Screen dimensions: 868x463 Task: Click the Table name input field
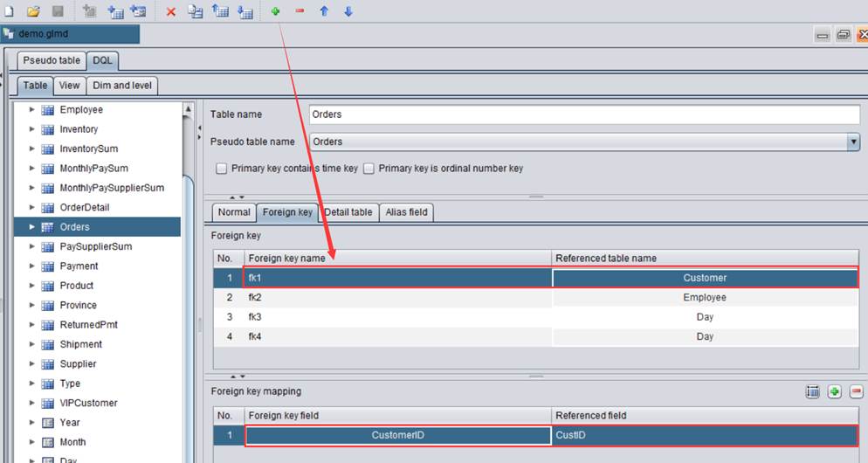[x=583, y=114]
